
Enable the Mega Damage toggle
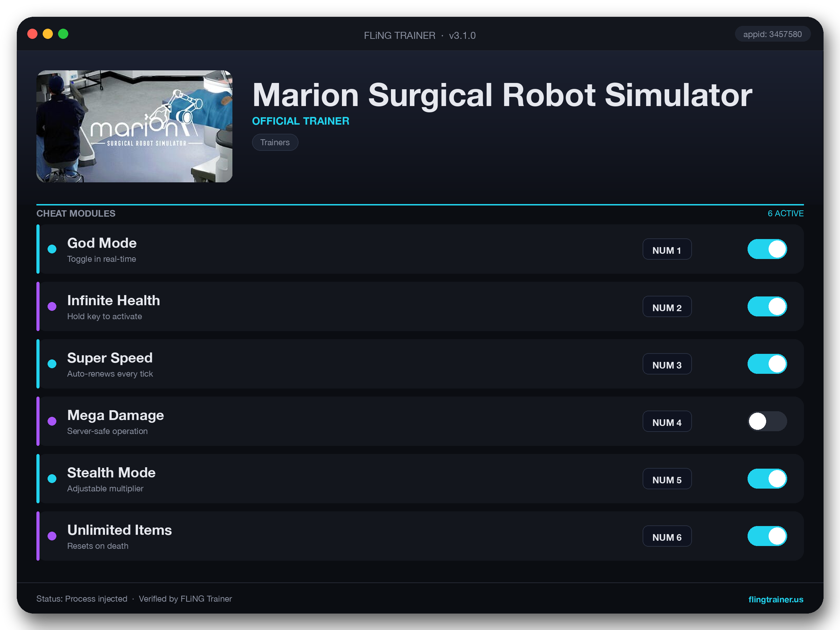click(x=767, y=421)
